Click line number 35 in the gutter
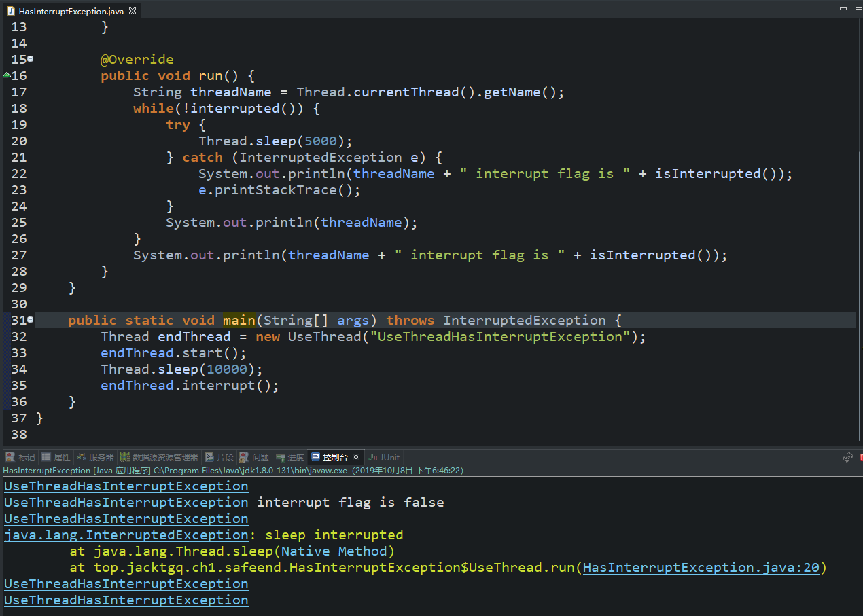The width and height of the screenshot is (863, 616). [x=19, y=385]
